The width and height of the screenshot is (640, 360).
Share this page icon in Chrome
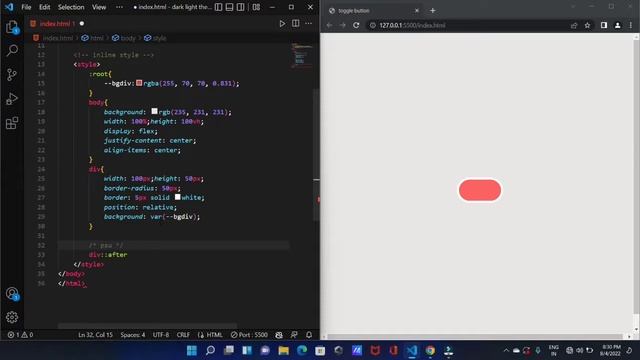(574, 25)
